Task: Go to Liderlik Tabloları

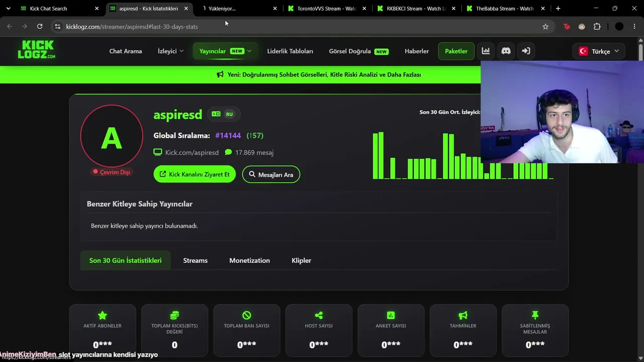Action: pyautogui.click(x=290, y=51)
